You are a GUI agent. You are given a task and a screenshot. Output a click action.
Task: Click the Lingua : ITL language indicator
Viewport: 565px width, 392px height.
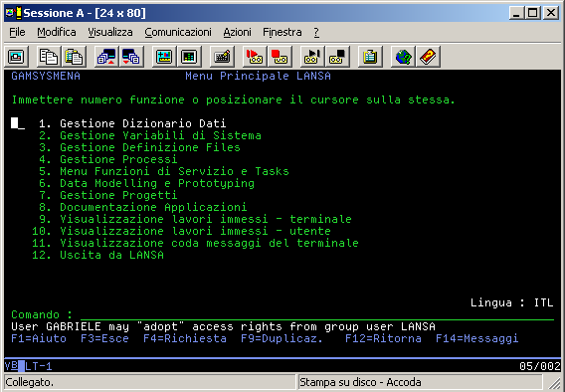pos(512,302)
